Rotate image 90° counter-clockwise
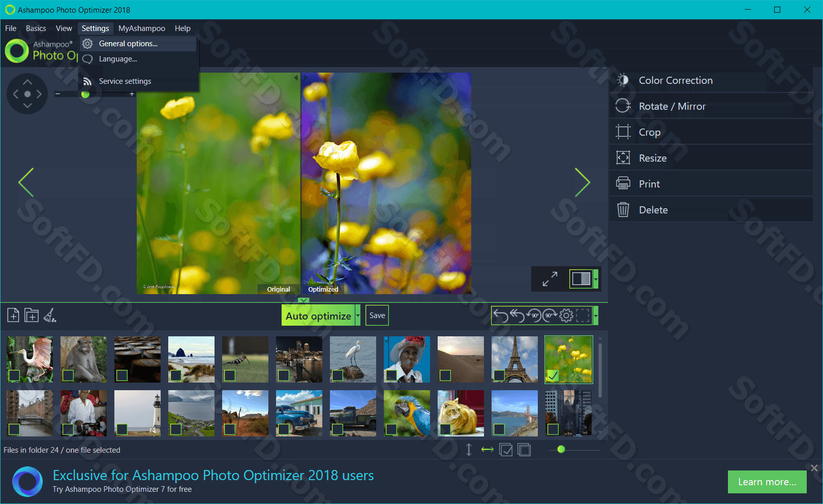This screenshot has height=504, width=823. point(534,316)
